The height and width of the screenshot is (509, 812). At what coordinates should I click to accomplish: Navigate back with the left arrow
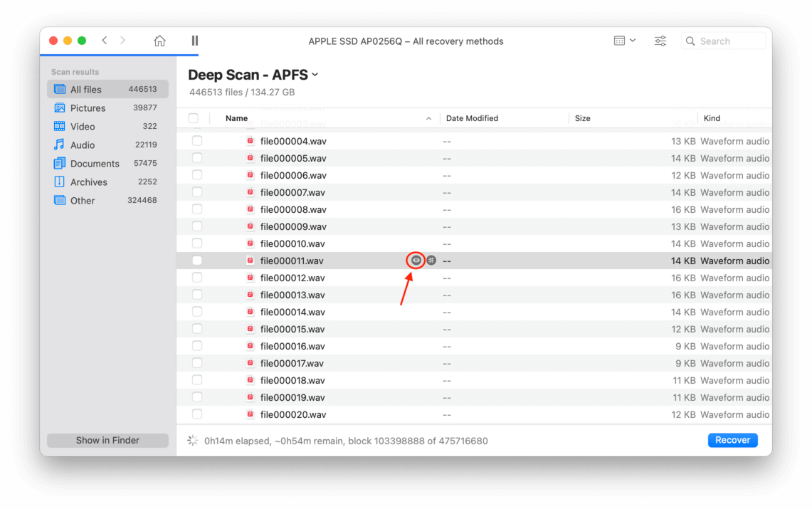[105, 41]
